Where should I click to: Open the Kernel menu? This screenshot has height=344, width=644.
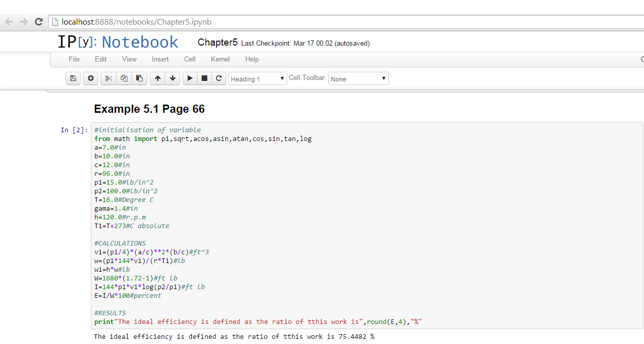click(x=220, y=59)
